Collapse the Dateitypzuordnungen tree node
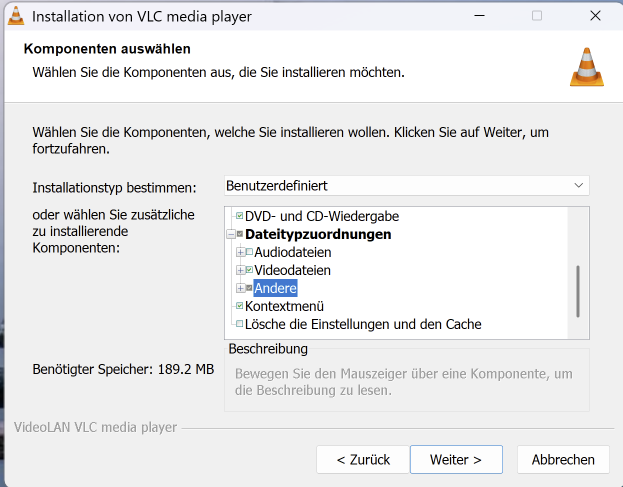The height and width of the screenshot is (487, 623). click(x=231, y=234)
